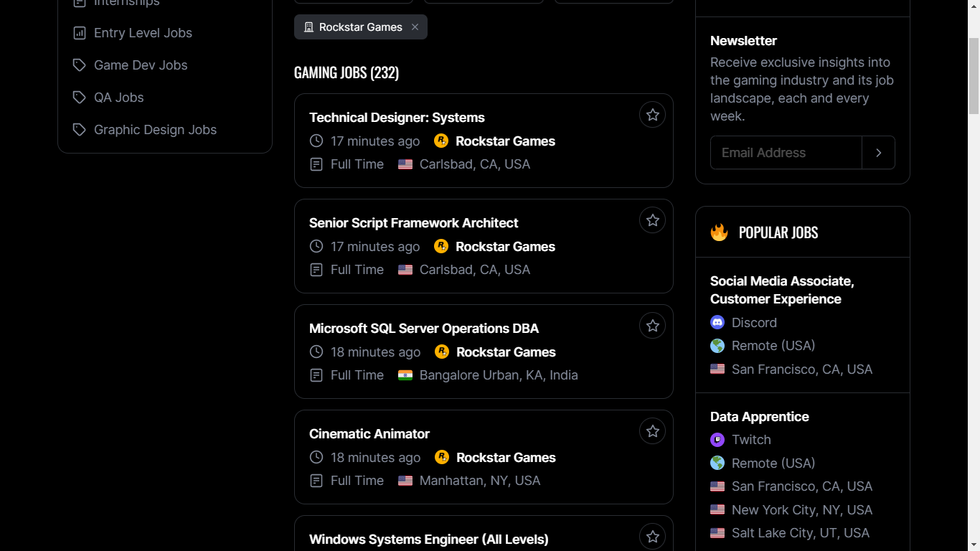Open the Data Apprentice popular job

(760, 417)
